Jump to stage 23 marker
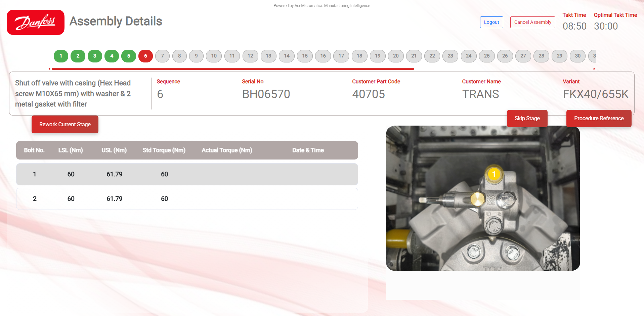Viewport: 644px width, 316px height. pyautogui.click(x=450, y=56)
